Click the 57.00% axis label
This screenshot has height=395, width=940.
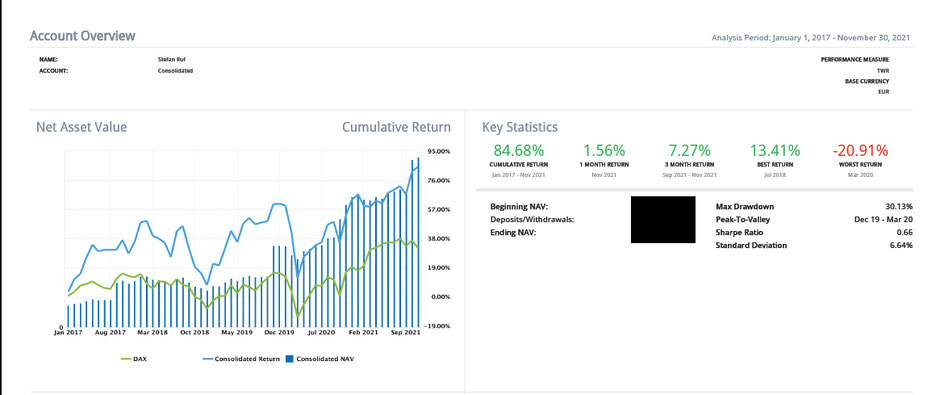438,210
